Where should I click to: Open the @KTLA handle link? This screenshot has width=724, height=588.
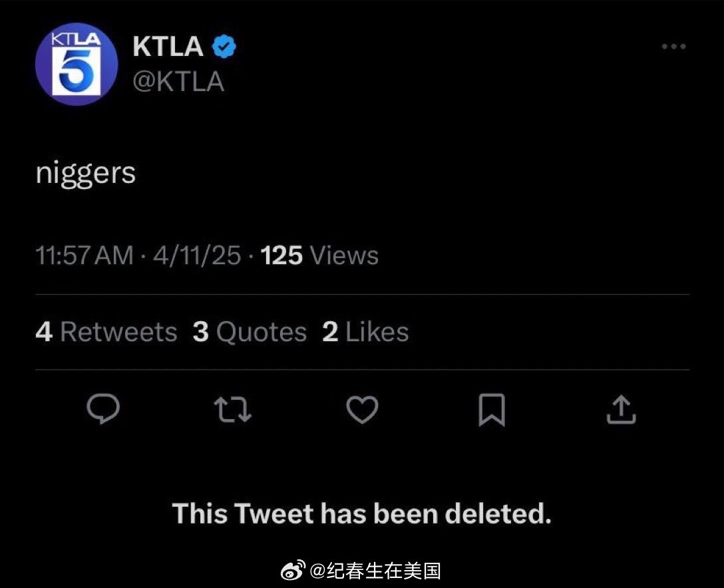[178, 82]
